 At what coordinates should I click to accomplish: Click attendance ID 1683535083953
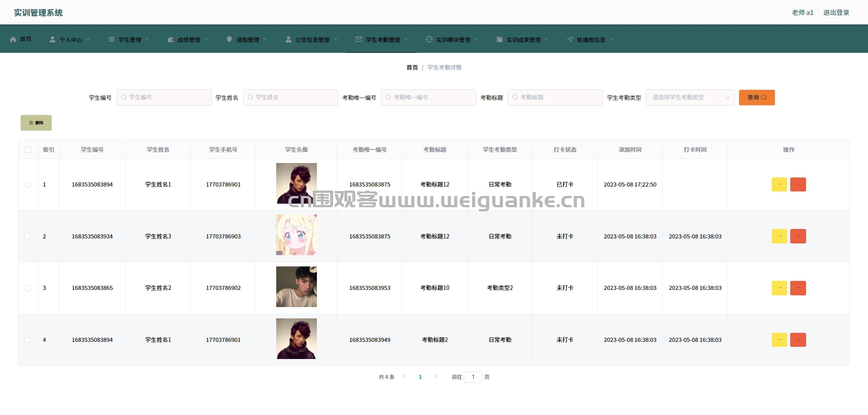coord(369,288)
